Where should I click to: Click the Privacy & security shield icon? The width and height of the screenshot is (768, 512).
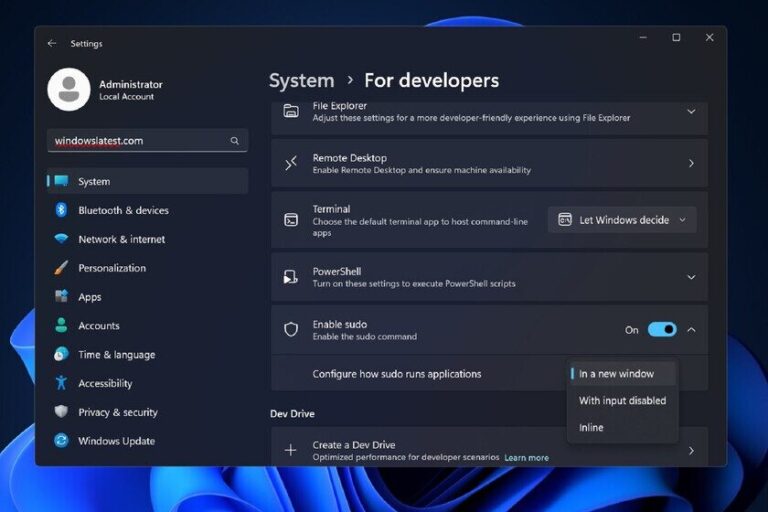(x=61, y=412)
